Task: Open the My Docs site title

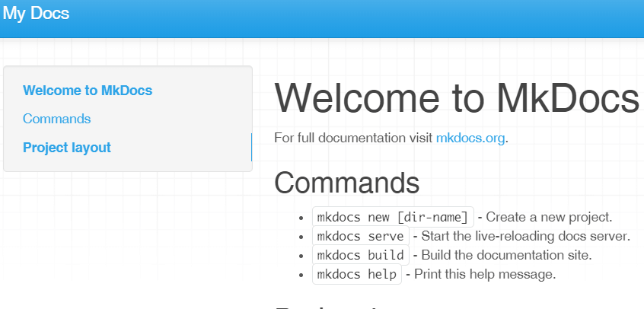Action: (x=36, y=13)
